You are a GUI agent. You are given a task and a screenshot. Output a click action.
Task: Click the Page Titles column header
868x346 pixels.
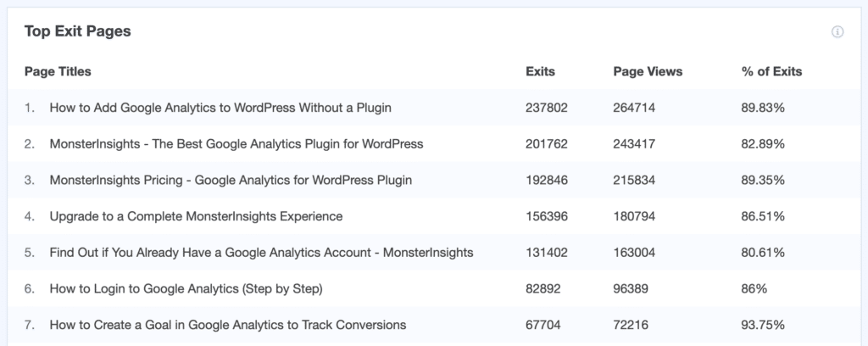[58, 71]
